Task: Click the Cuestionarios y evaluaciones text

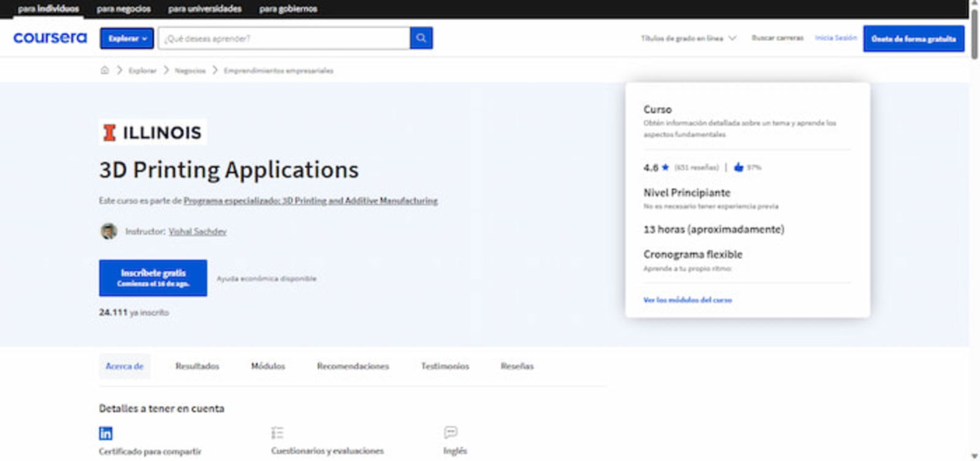Action: point(328,451)
